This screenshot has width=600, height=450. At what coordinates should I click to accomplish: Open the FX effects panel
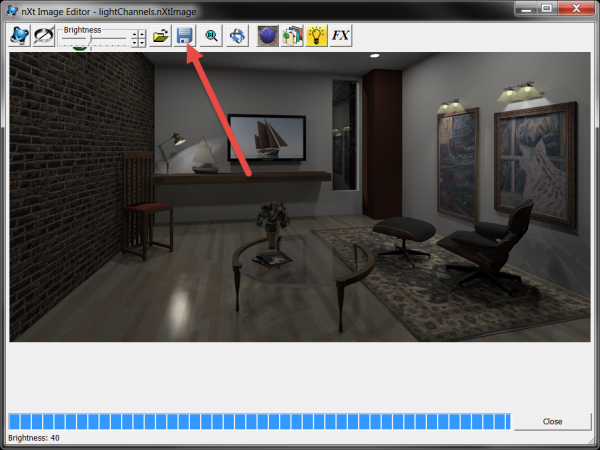click(341, 36)
